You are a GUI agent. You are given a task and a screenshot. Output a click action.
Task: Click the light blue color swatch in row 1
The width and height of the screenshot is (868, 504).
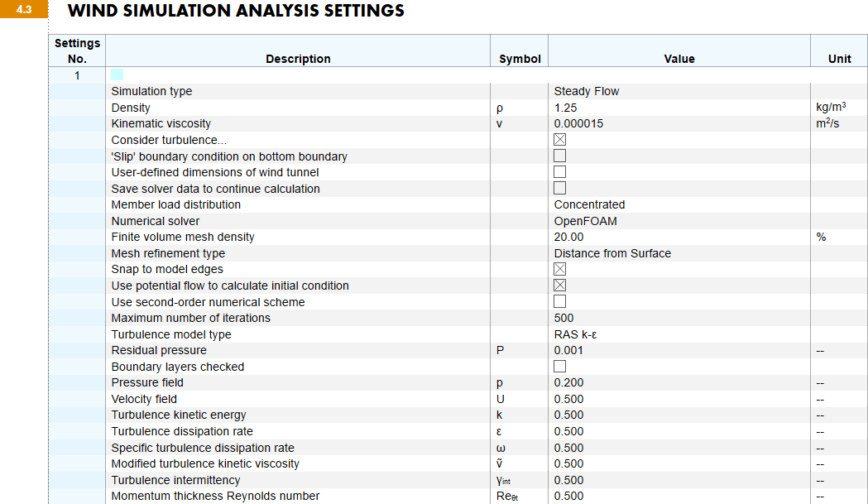pyautogui.click(x=117, y=75)
